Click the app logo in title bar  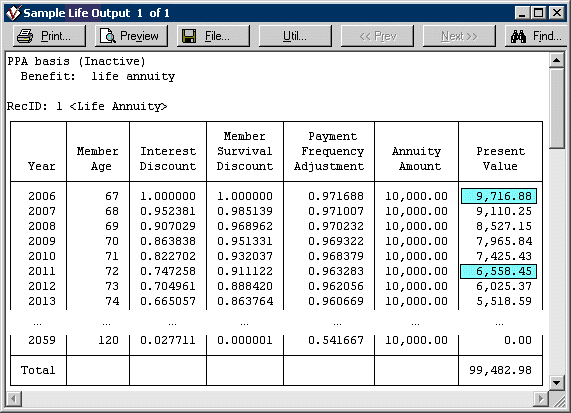pyautogui.click(x=13, y=13)
